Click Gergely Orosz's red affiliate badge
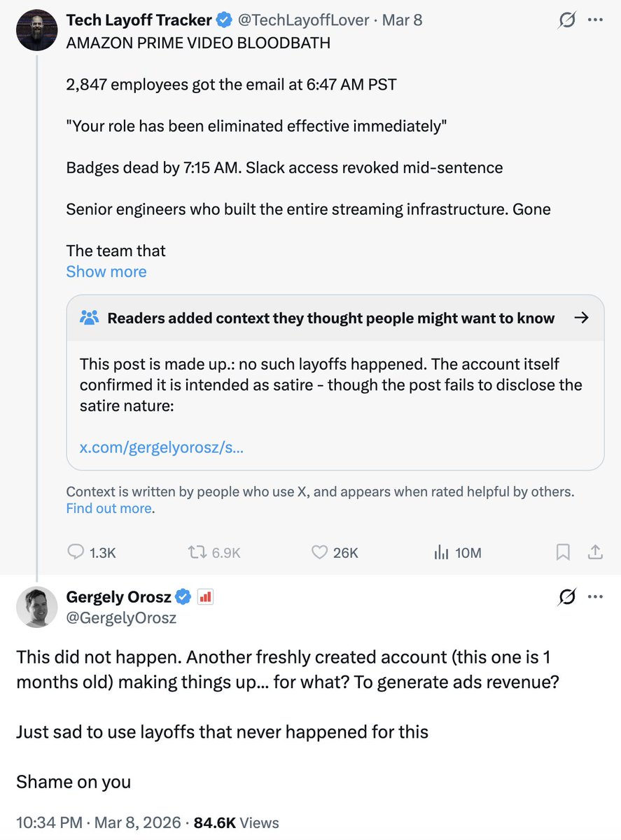This screenshot has height=840, width=621. pyautogui.click(x=205, y=597)
